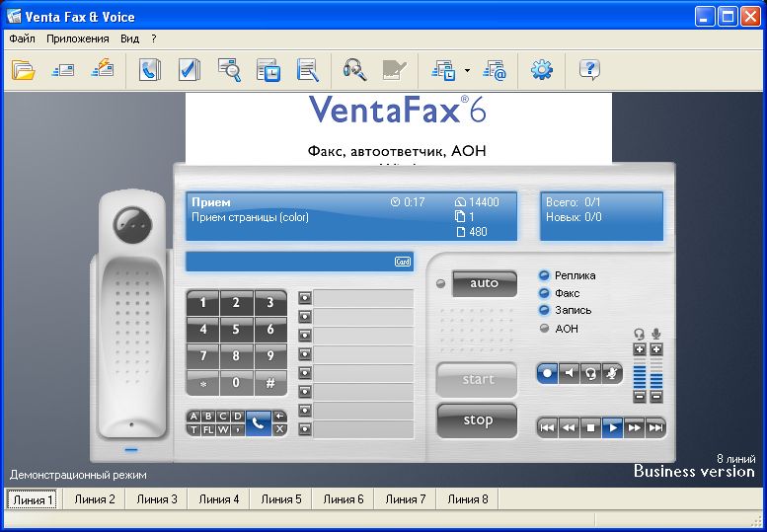767x532 pixels.
Task: Click the blue handset dial button
Action: pos(258,423)
